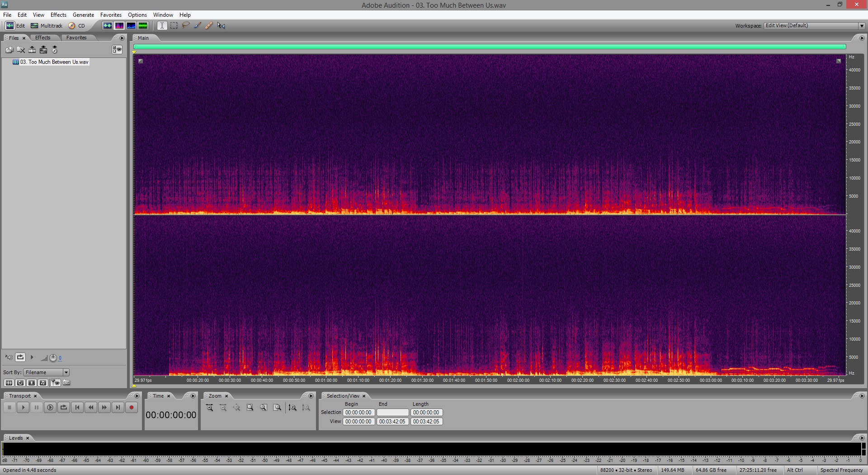Select the Marquee Selection tool

[174, 26]
